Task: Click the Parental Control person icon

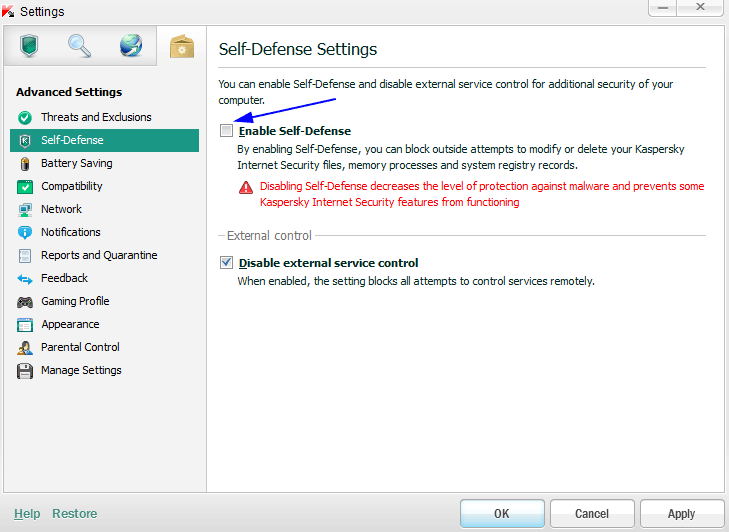Action: 25,348
